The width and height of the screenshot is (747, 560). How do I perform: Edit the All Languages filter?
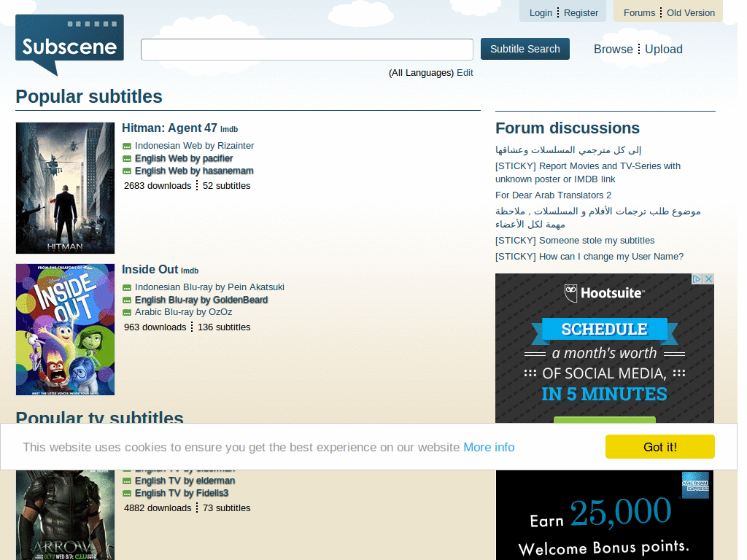pyautogui.click(x=465, y=73)
